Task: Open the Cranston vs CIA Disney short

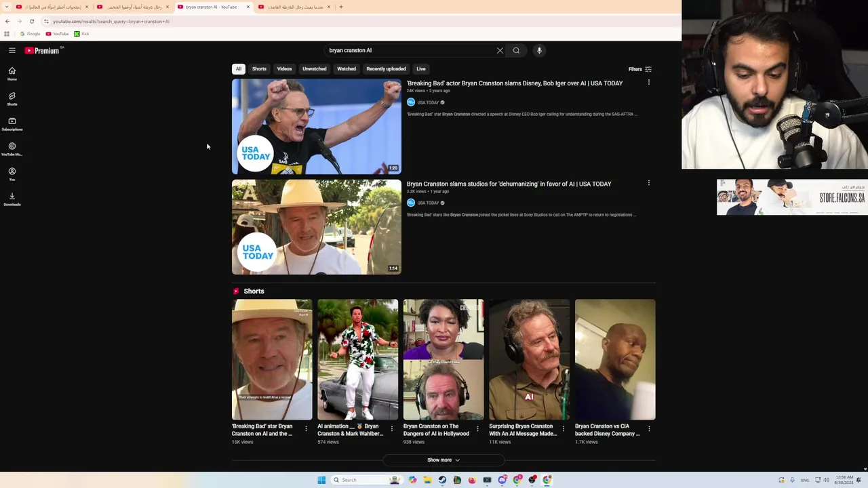Action: 615,359
